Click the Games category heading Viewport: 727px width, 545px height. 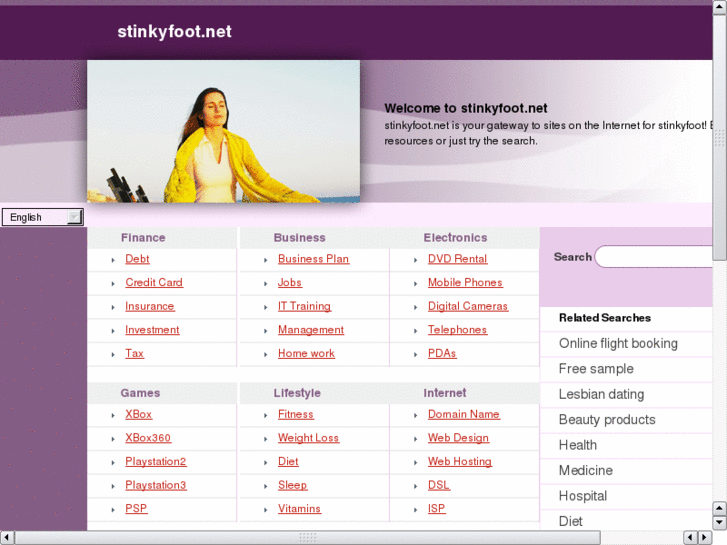[140, 393]
